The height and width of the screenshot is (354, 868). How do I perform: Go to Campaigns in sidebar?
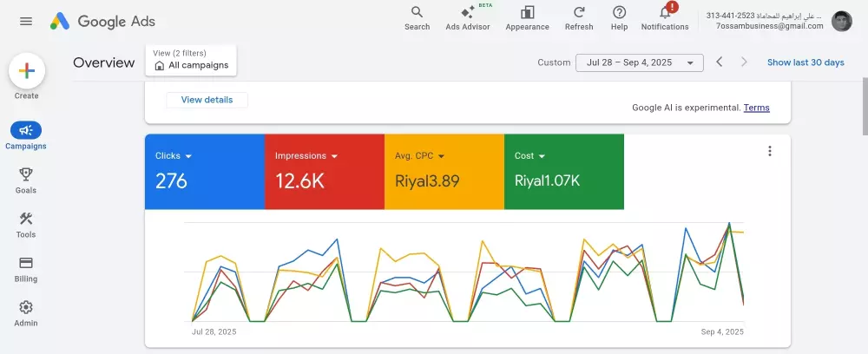(x=26, y=136)
